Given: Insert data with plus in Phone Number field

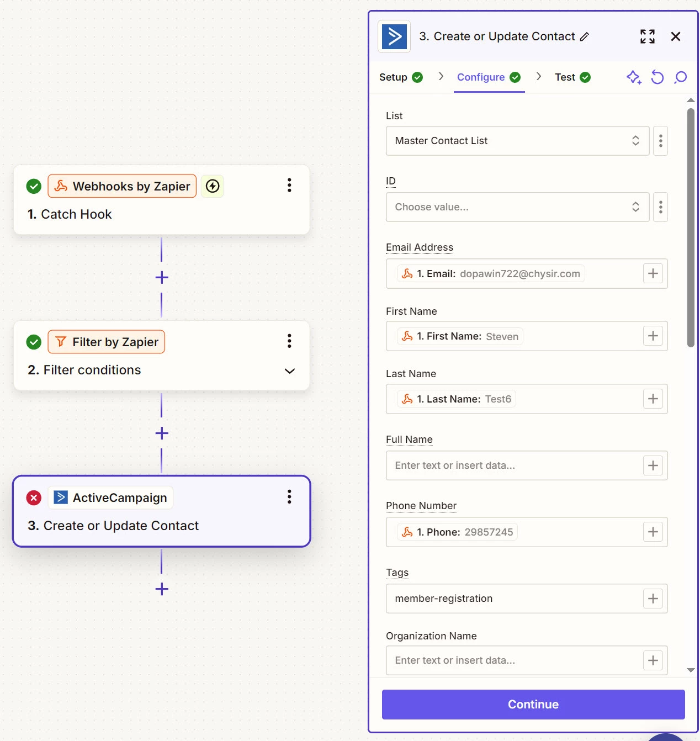Looking at the screenshot, I should coord(653,532).
